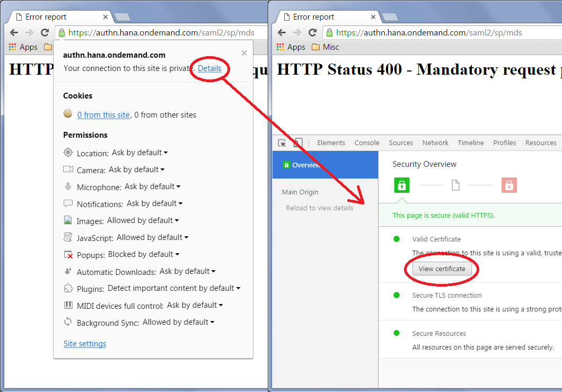The image size is (562, 392).
Task: Close the site information popup
Action: 244,53
